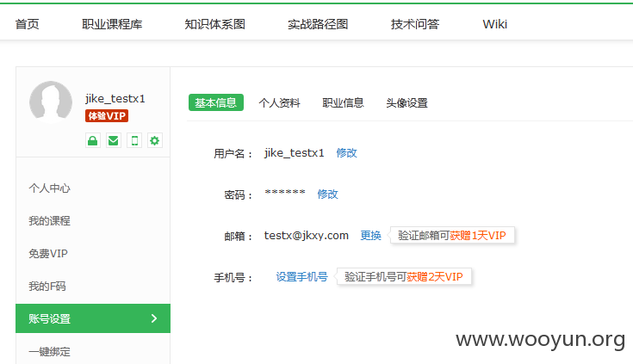Click the green lock security icon
The image size is (633, 364).
pyautogui.click(x=93, y=140)
